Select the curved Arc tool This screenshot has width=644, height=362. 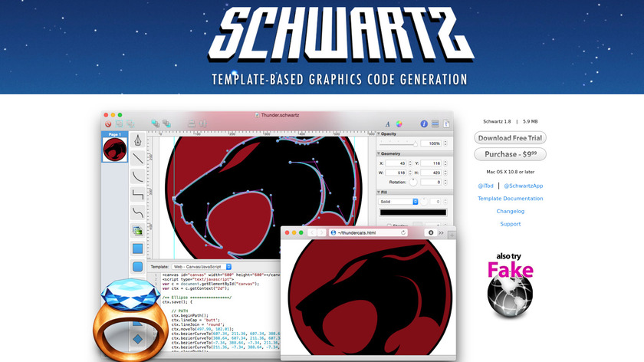point(137,176)
